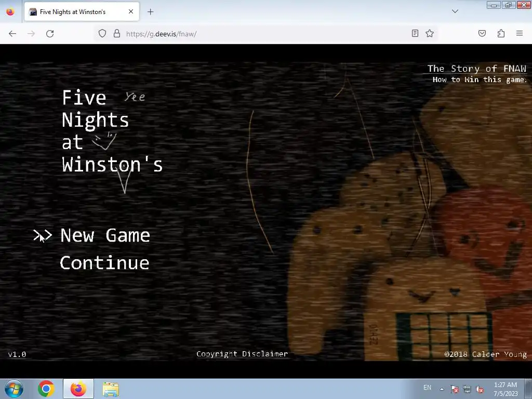Restore down the Firefox window
Viewport: 532px width, 399px height.
(x=508, y=5)
